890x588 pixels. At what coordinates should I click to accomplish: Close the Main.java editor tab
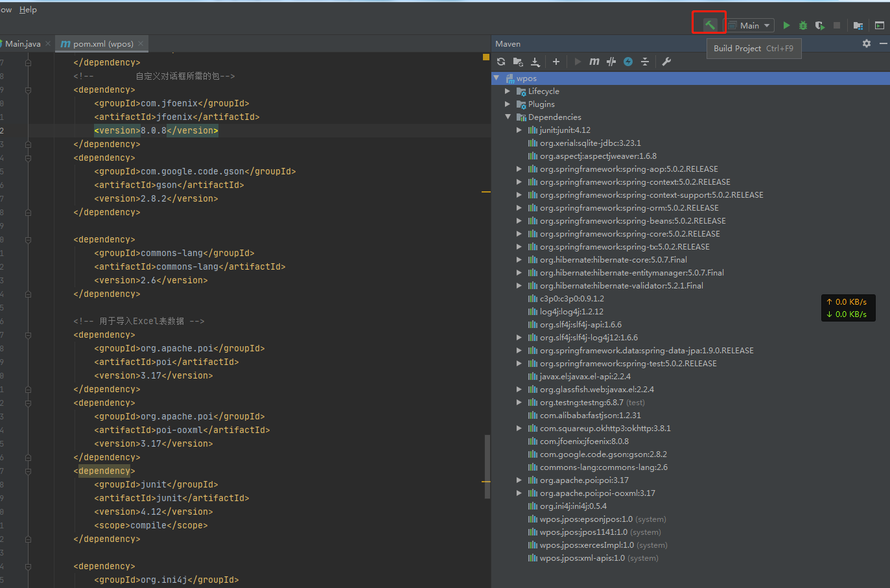(x=48, y=43)
